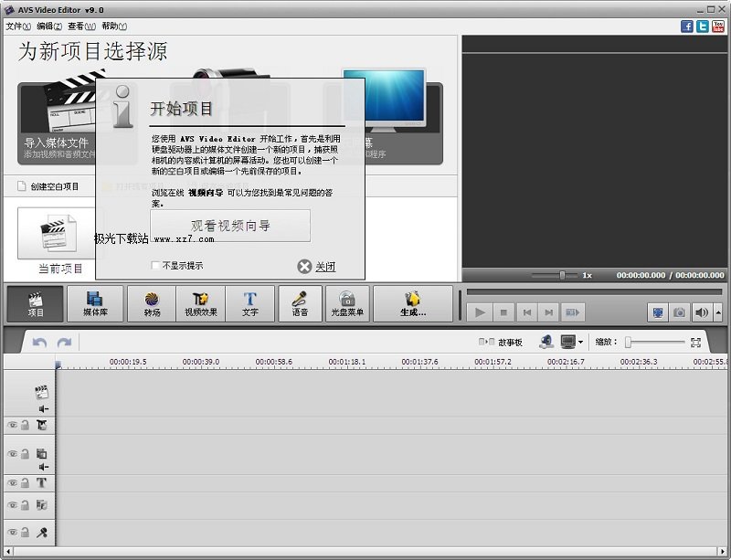Click the preview playback progress bar
This screenshot has height=560, width=731.
click(595, 292)
